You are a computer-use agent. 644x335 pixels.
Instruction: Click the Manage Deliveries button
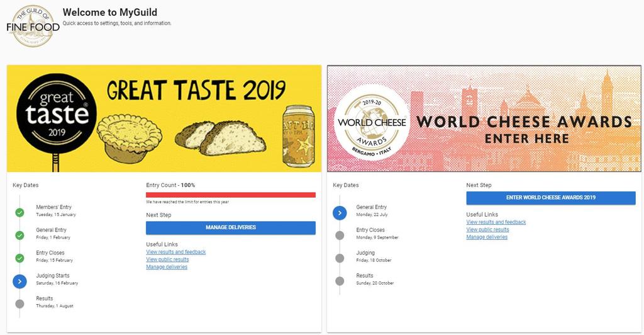(x=231, y=228)
